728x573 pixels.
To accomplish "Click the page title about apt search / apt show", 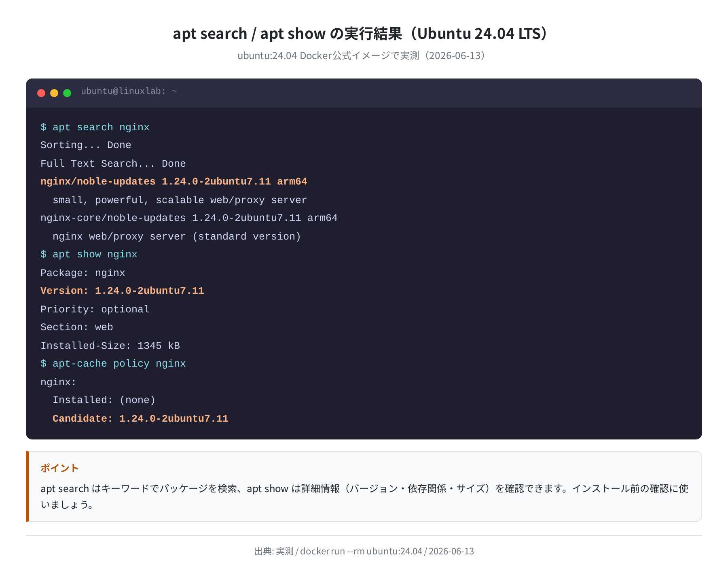I will pyautogui.click(x=361, y=34).
